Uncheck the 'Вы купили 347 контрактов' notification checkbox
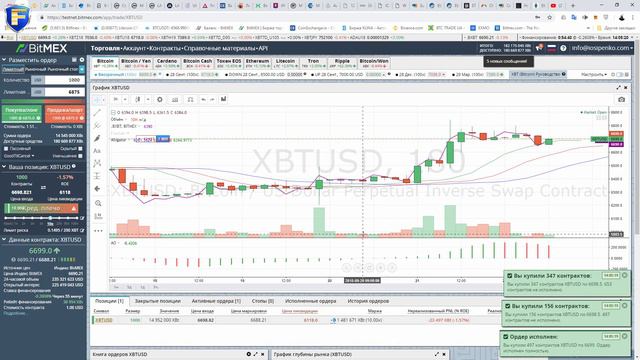This screenshot has width=640, height=360. 509,276
